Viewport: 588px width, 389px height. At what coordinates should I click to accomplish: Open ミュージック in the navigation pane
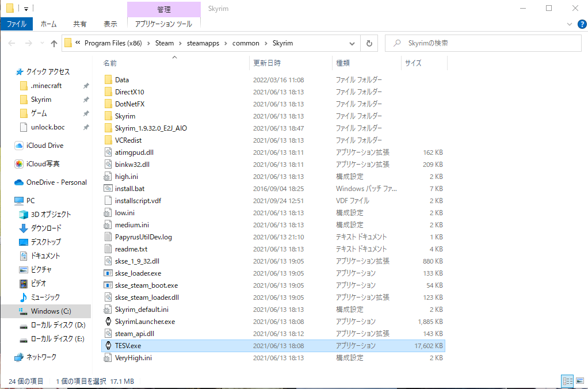point(39,297)
